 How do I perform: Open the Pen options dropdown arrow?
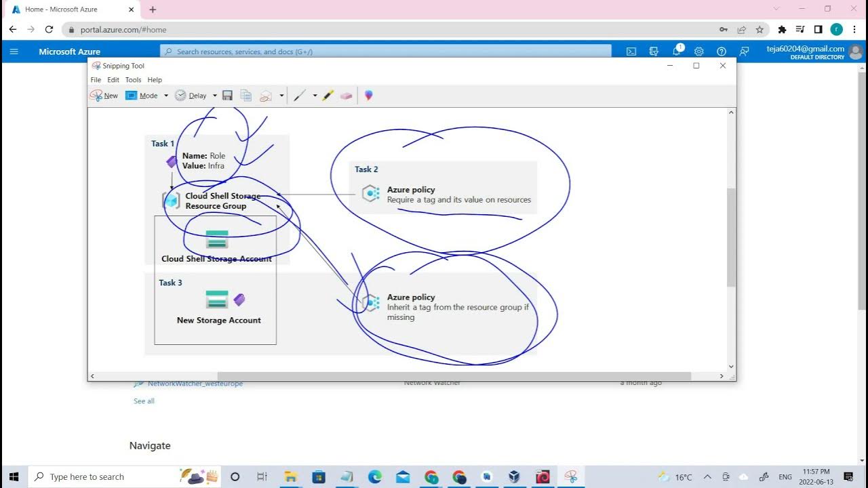click(x=315, y=96)
